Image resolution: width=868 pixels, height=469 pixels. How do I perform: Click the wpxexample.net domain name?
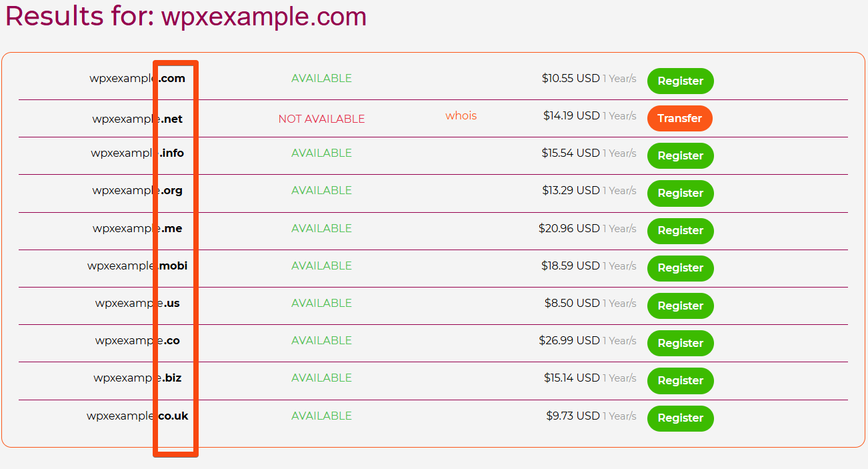(x=137, y=119)
